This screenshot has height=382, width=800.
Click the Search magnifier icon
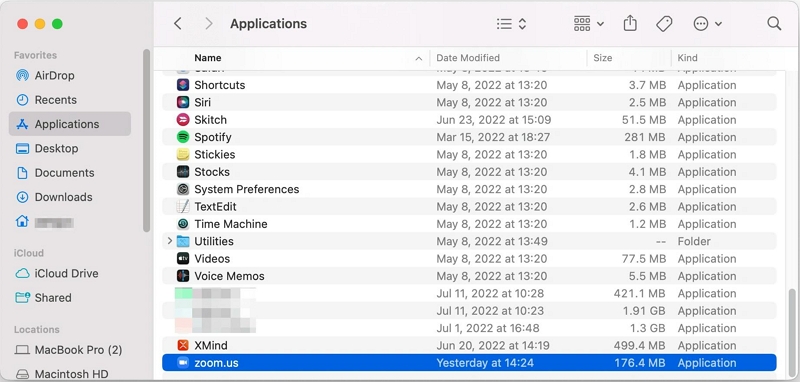pyautogui.click(x=774, y=23)
